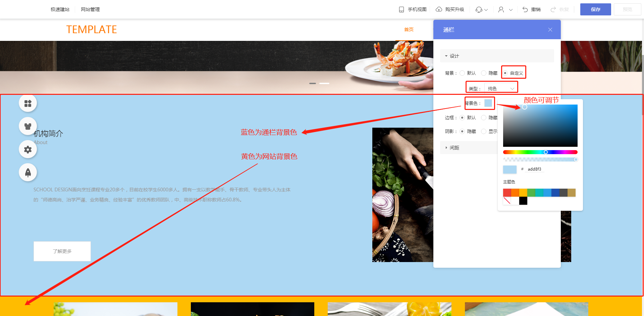644x316 pixels.
Task: Click the cloud upgrade icon
Action: 439,9
